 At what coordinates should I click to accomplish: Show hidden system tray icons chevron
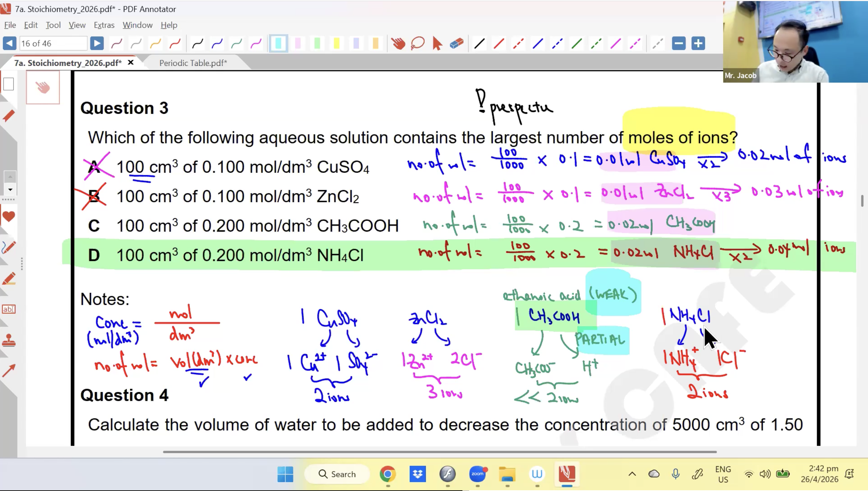click(632, 474)
